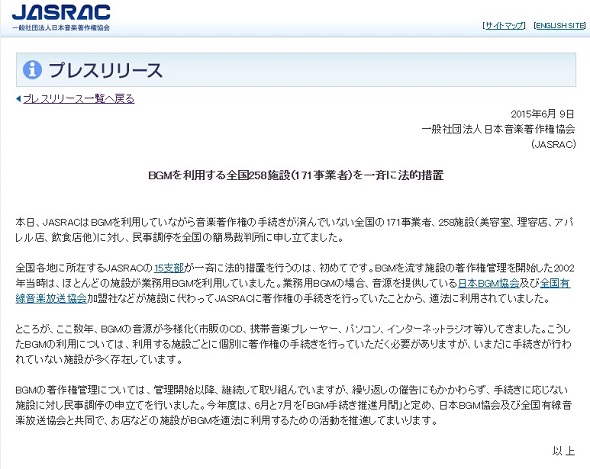Screen dimensions: 590x469
Task: Follow the 日本BGM協会 link
Action: (488, 283)
